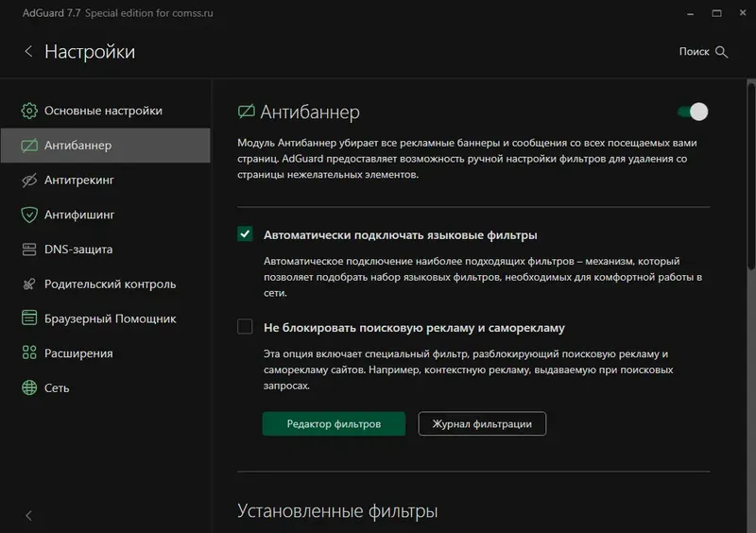Disable the Антибаннер module toggle
The height and width of the screenshot is (533, 756).
click(693, 112)
